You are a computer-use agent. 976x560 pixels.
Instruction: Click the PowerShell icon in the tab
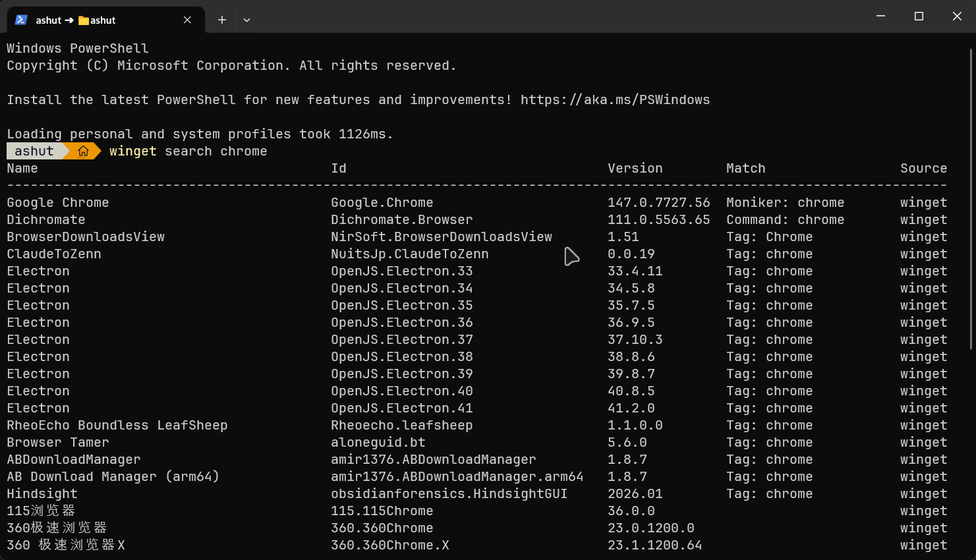click(x=21, y=20)
